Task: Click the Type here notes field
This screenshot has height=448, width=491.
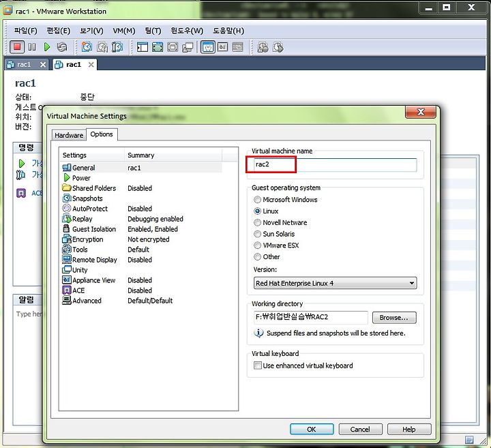Action: 29,314
